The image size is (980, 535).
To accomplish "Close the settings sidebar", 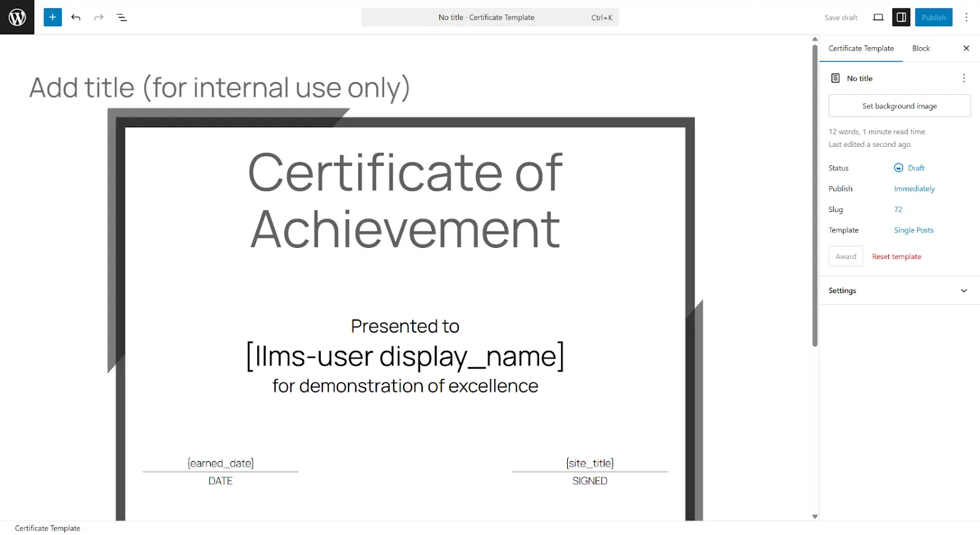I will [x=966, y=48].
